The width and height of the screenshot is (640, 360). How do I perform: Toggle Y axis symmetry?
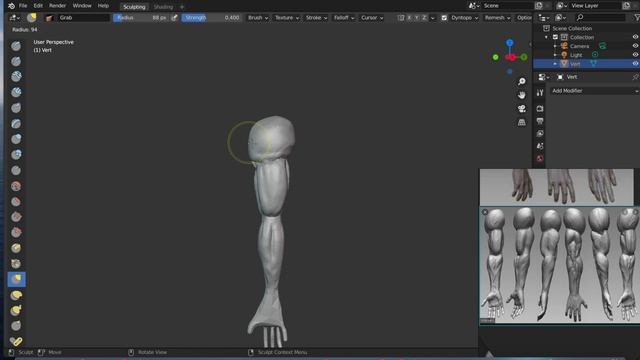417,18
